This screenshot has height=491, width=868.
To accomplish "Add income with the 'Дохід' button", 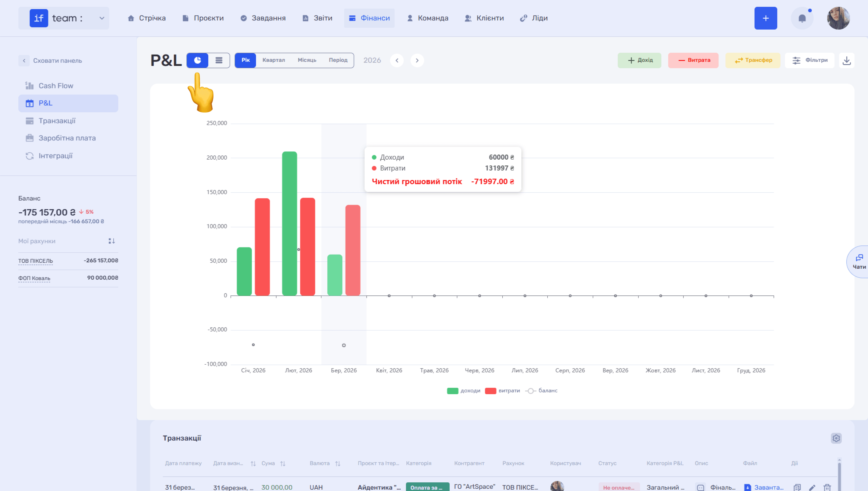I will [639, 60].
